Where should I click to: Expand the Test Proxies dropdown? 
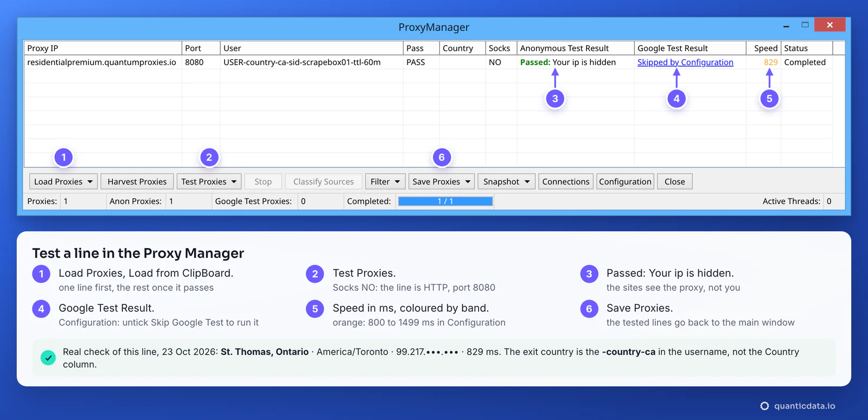pos(209,182)
